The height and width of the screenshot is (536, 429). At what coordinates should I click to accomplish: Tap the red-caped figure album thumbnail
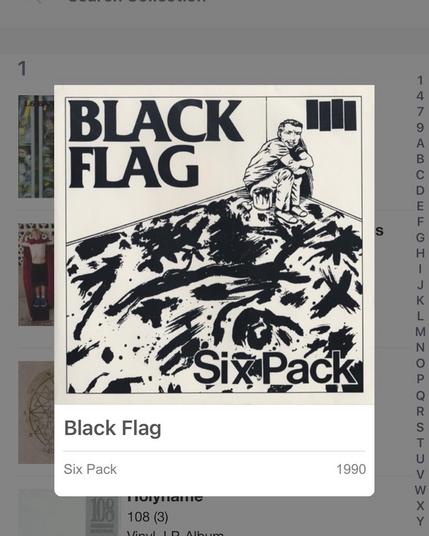click(36, 274)
